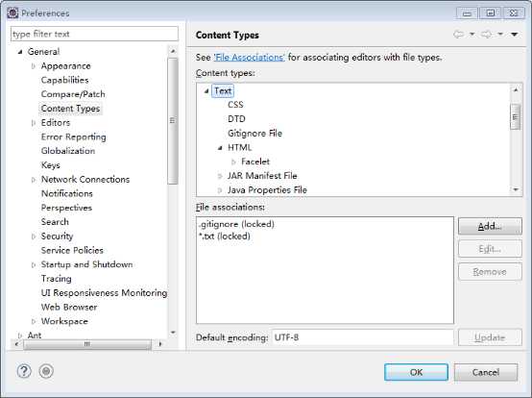This screenshot has width=532, height=398.
Task: Select the .gitignore (locked) association
Action: tap(236, 224)
